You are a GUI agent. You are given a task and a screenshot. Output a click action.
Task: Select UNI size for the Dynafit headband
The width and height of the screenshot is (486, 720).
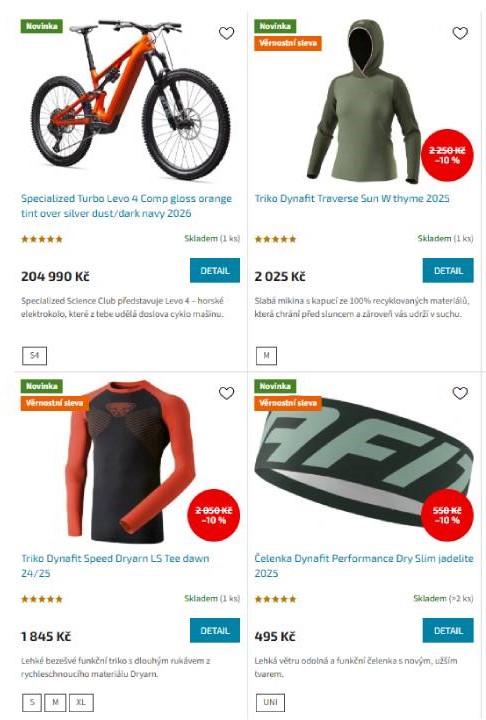(270, 702)
